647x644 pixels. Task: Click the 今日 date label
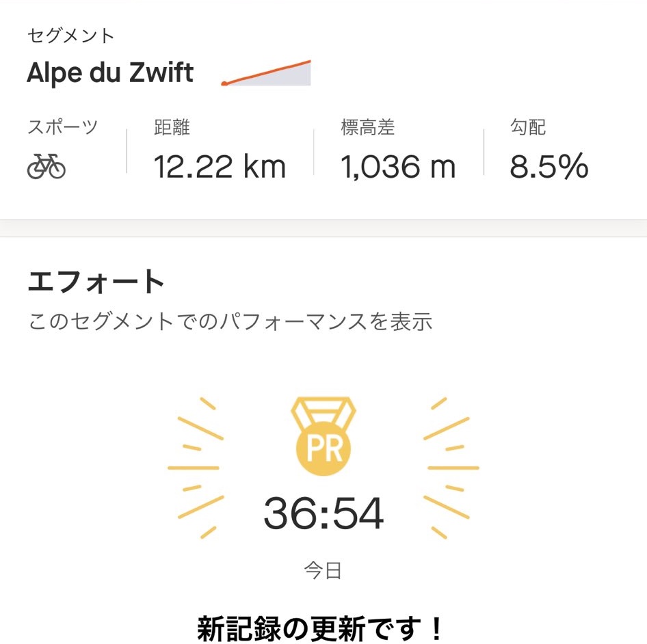323,570
